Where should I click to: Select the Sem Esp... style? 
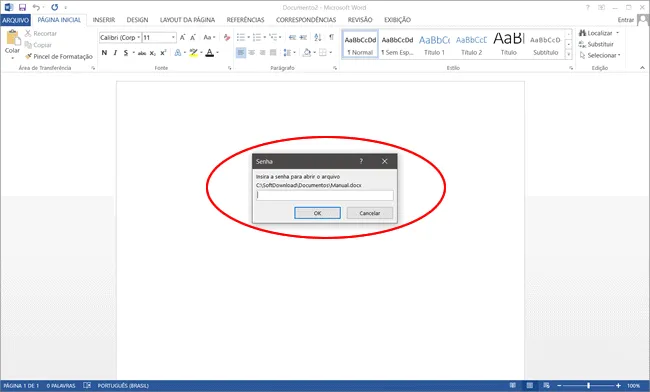coord(397,44)
